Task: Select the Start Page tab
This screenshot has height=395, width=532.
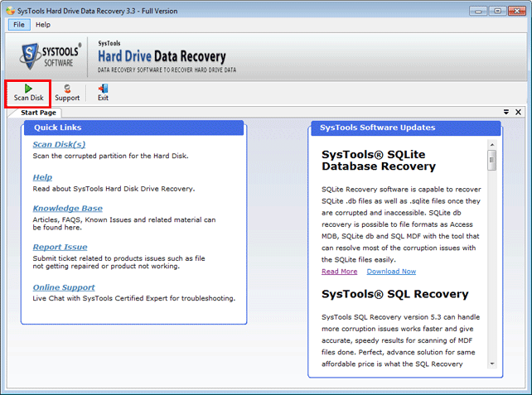Action: [x=38, y=113]
